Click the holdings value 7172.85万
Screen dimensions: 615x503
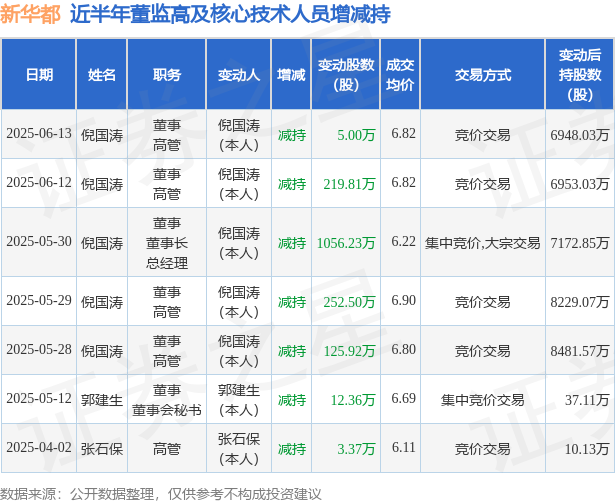point(579,243)
